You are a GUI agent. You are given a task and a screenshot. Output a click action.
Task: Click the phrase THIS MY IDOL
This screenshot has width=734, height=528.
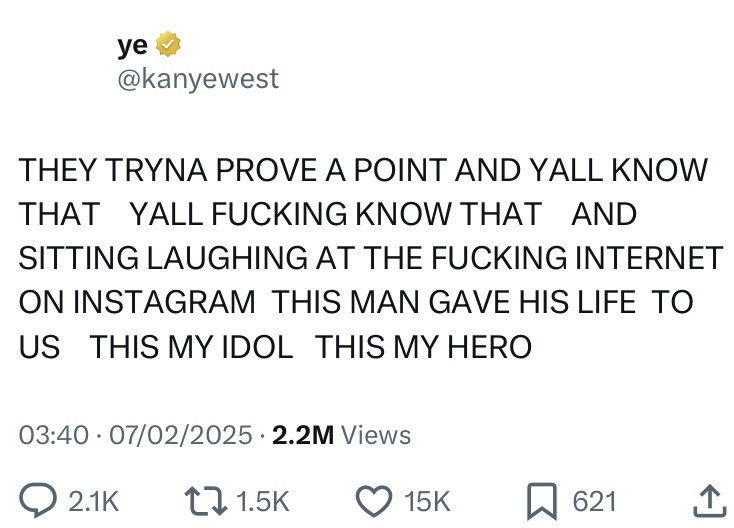point(191,347)
